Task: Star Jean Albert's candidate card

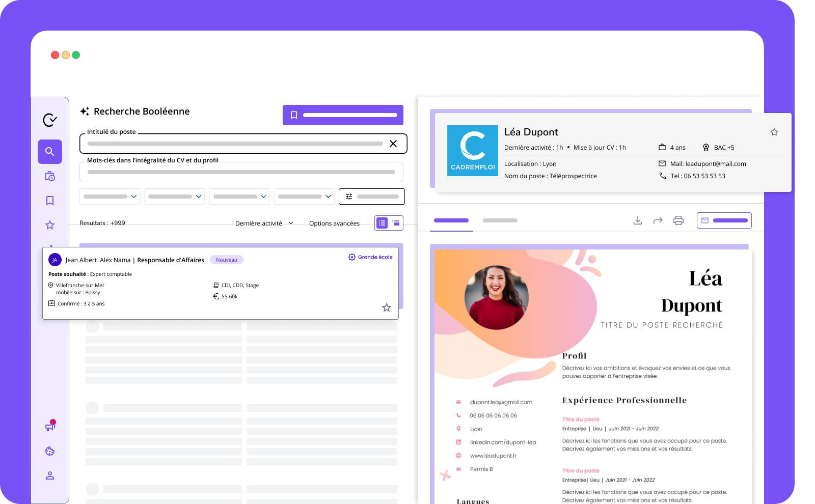Action: point(387,307)
